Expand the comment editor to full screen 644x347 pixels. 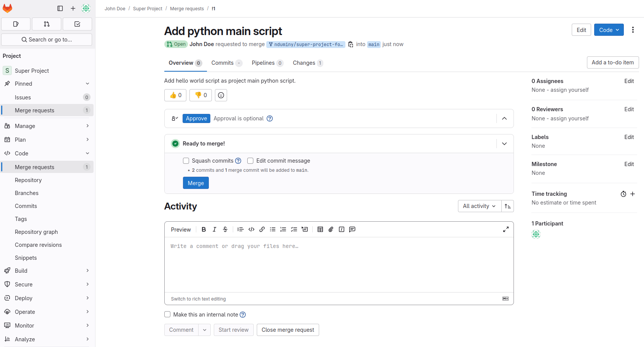click(506, 229)
